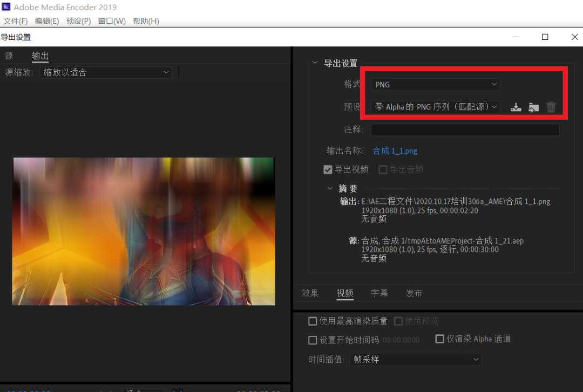Click the output name link 合成 1_1.png
This screenshot has height=392, width=583.
pos(395,151)
